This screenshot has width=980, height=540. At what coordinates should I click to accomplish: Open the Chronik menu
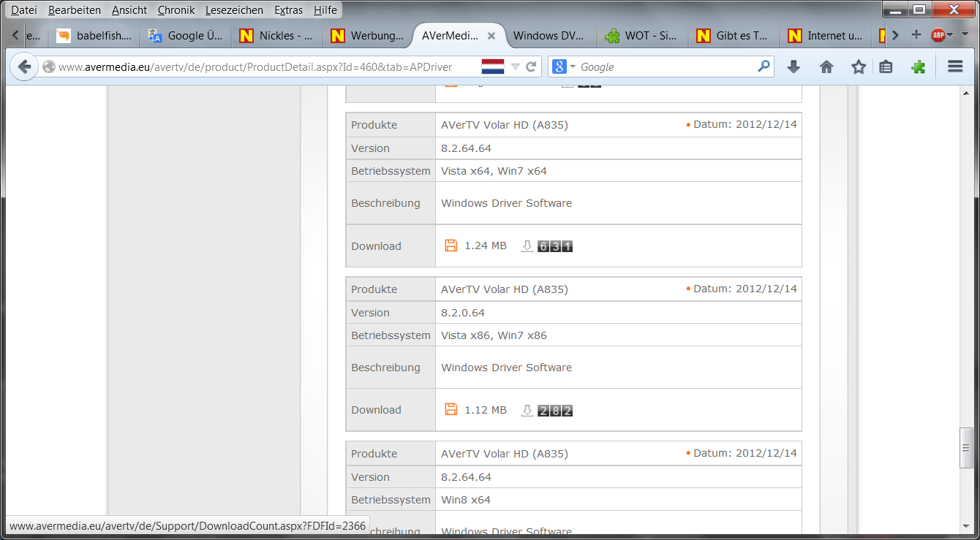[176, 10]
